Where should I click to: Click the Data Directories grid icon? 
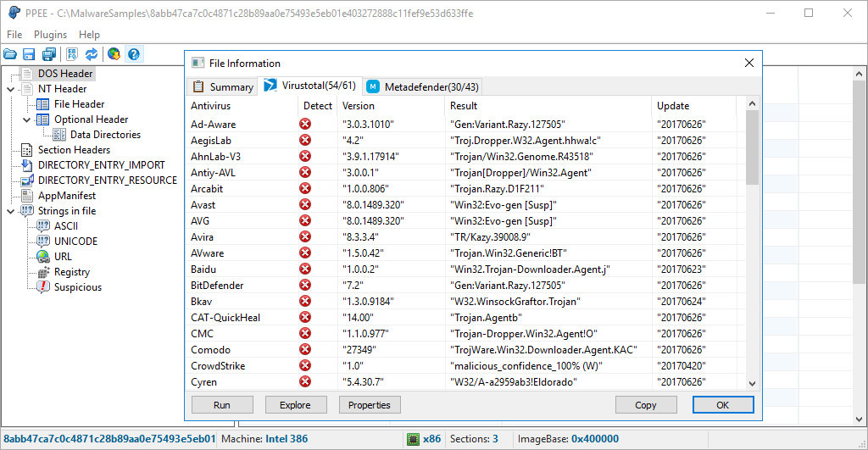[59, 135]
